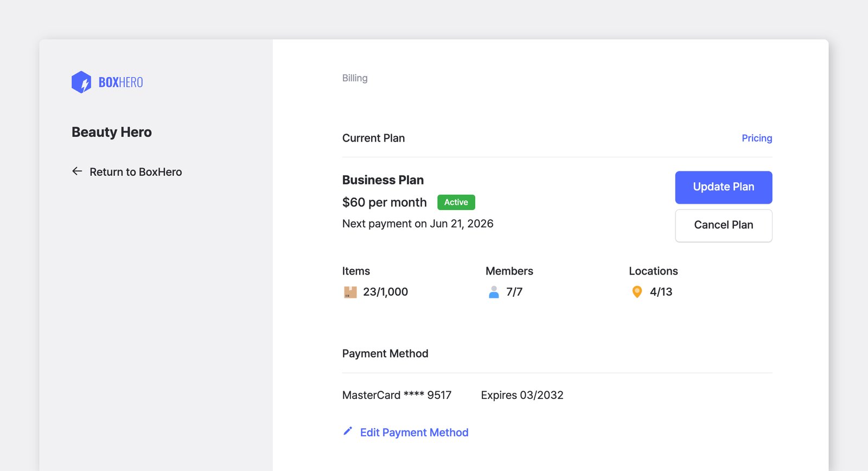Click the BOXHERO wordmark text
The width and height of the screenshot is (868, 471).
120,82
